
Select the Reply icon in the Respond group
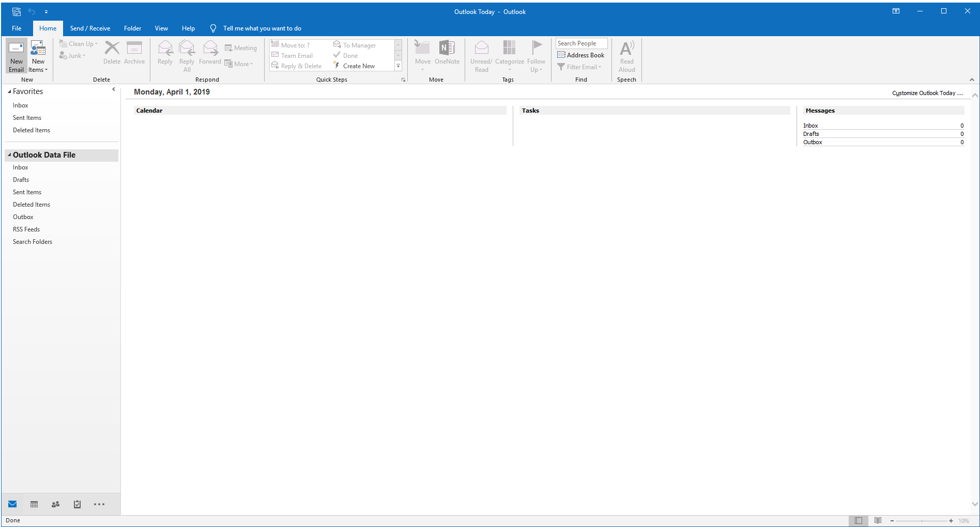[x=165, y=53]
